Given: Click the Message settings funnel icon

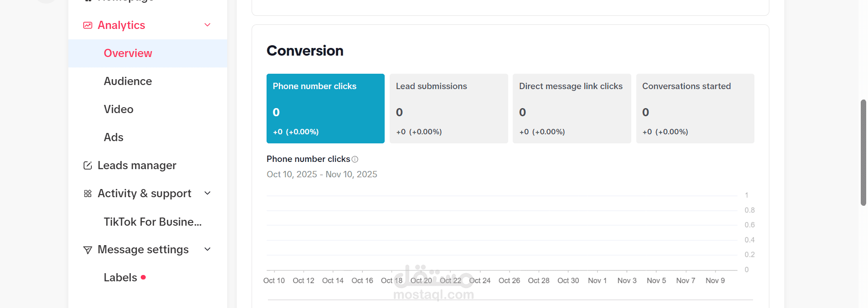Looking at the screenshot, I should (x=88, y=250).
